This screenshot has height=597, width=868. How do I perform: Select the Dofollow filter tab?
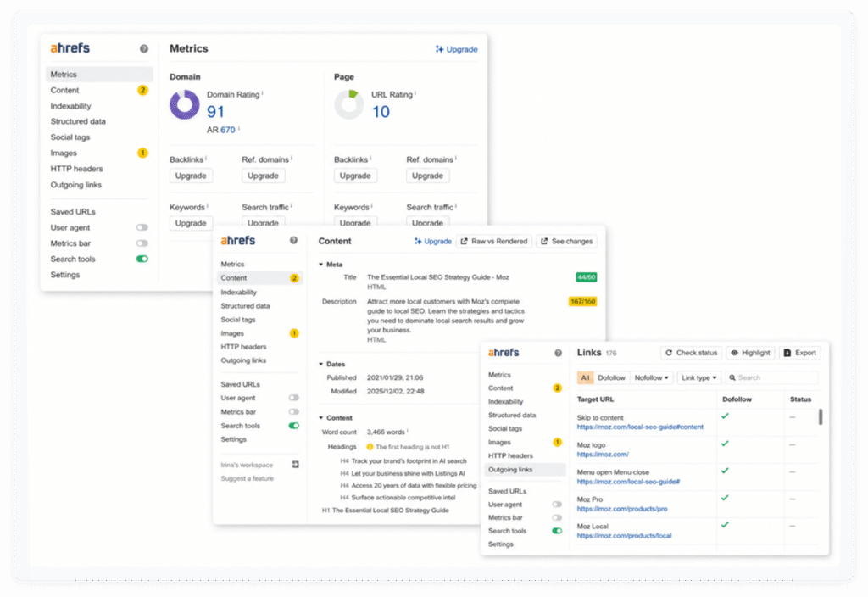tap(612, 377)
